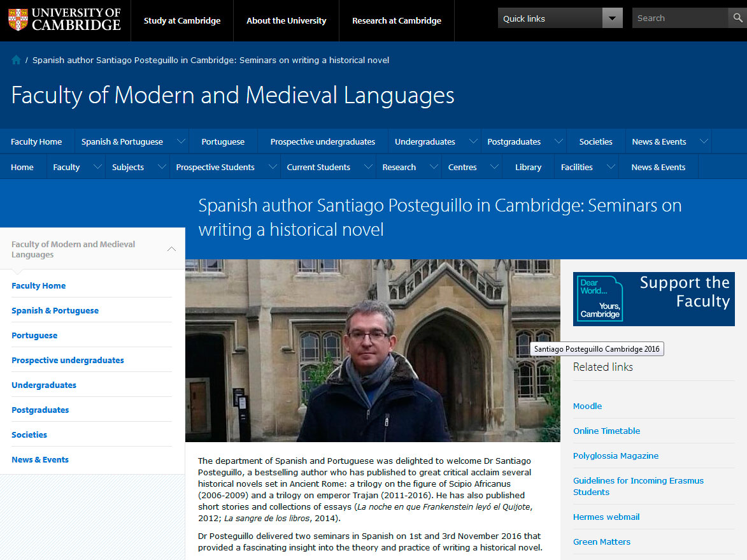Open Faculty Home sidebar link
Screen dimensions: 747x560
(x=39, y=285)
